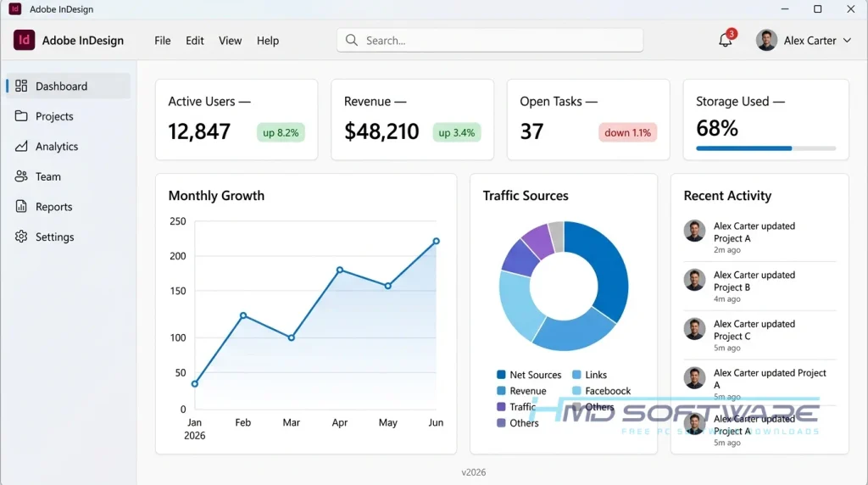Image resolution: width=868 pixels, height=485 pixels.
Task: Select the Dashboard grid icon
Action: pyautogui.click(x=21, y=86)
